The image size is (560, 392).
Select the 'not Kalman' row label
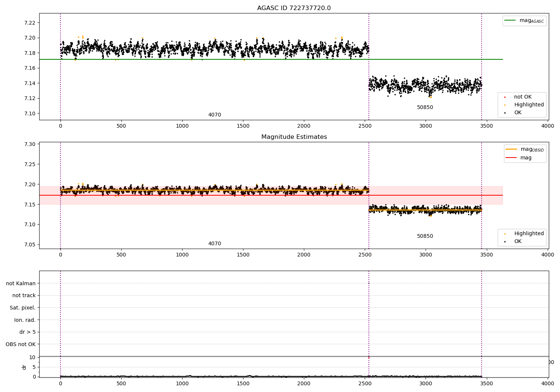click(x=21, y=283)
